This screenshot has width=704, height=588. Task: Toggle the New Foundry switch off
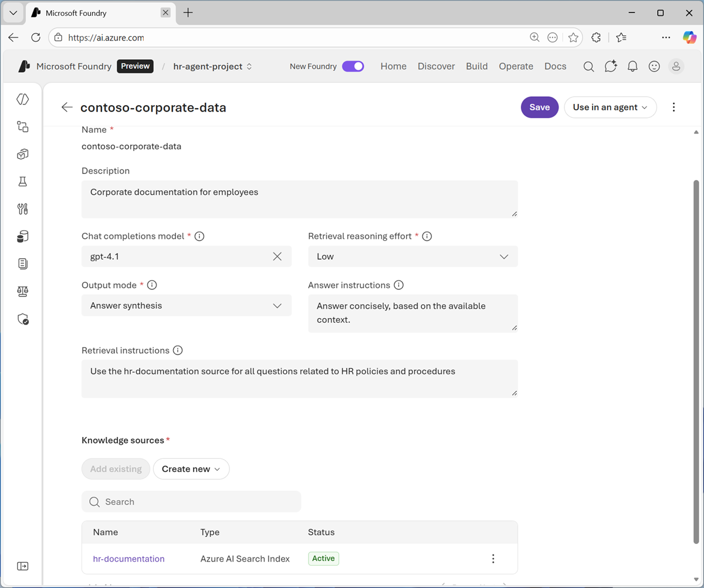click(x=353, y=66)
